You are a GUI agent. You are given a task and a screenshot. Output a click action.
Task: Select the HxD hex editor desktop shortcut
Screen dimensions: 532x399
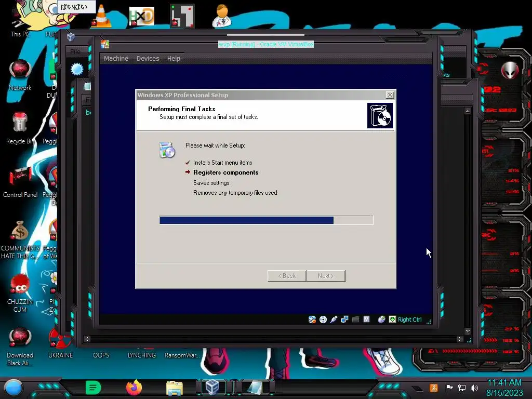point(141,16)
